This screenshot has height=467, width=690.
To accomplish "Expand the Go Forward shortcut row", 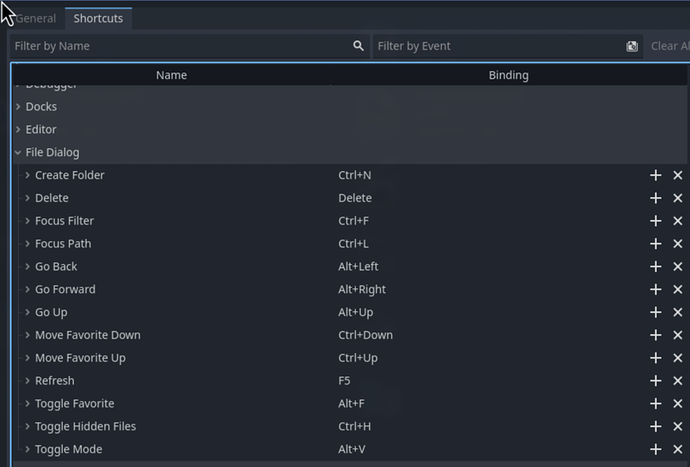I will point(28,290).
